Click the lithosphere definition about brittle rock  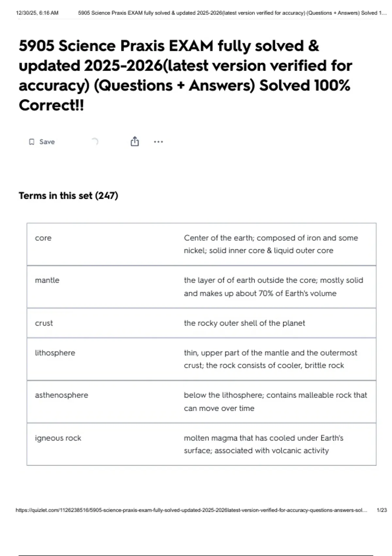click(x=270, y=359)
